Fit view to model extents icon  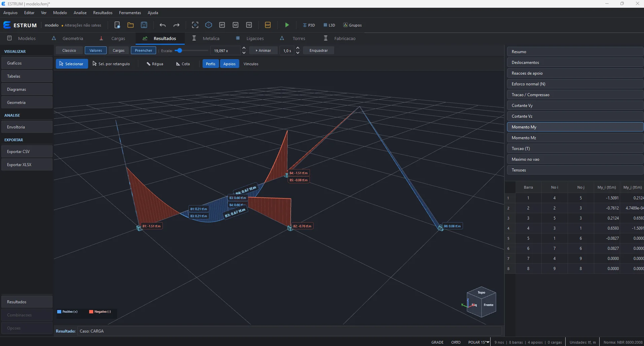tap(195, 25)
